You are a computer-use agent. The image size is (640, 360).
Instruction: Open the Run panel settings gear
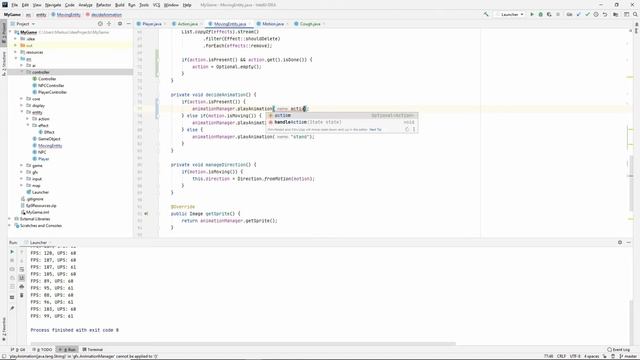(620, 242)
